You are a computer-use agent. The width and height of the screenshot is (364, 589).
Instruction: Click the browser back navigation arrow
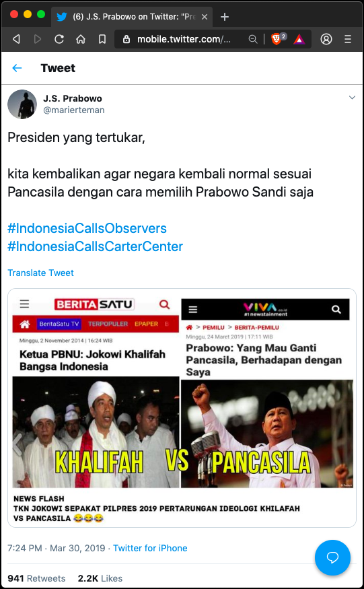pos(16,39)
